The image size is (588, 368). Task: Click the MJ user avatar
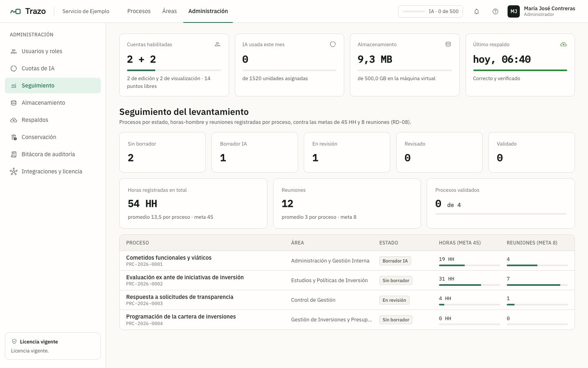tap(514, 11)
